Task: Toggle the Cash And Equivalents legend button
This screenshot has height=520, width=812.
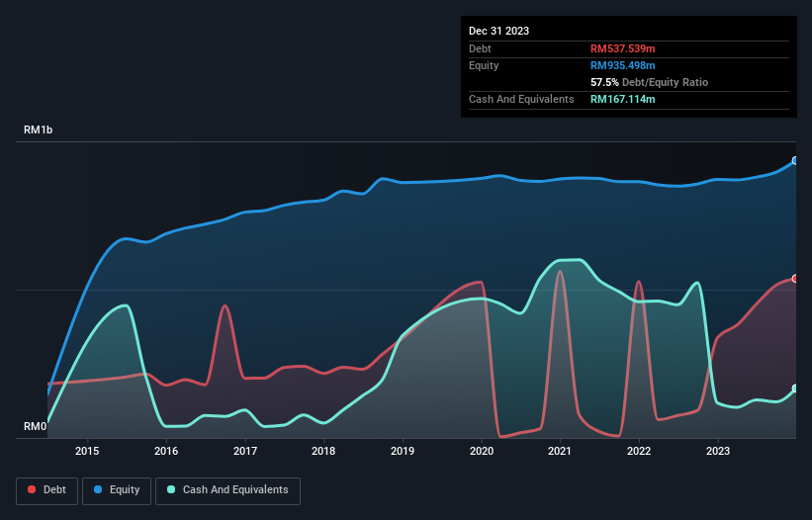Action: pyautogui.click(x=227, y=490)
